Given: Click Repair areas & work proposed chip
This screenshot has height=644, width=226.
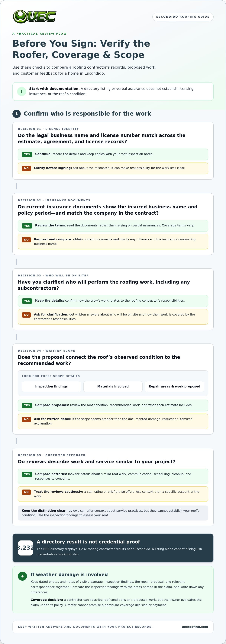Looking at the screenshot, I should (174, 387).
